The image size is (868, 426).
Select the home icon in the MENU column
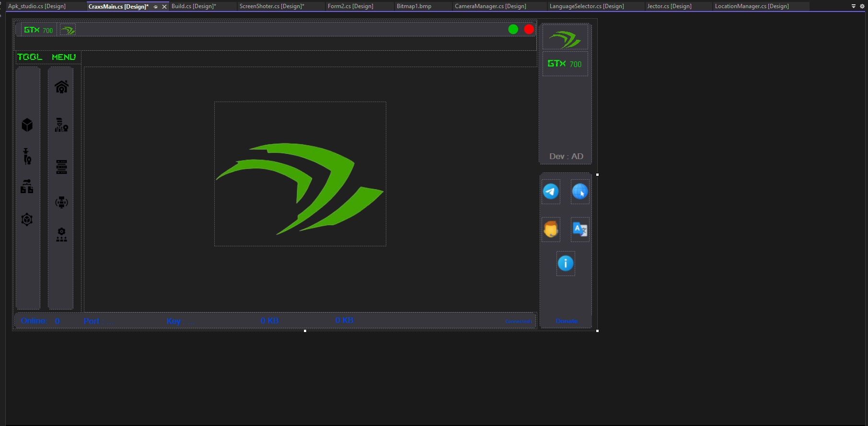[x=61, y=87]
